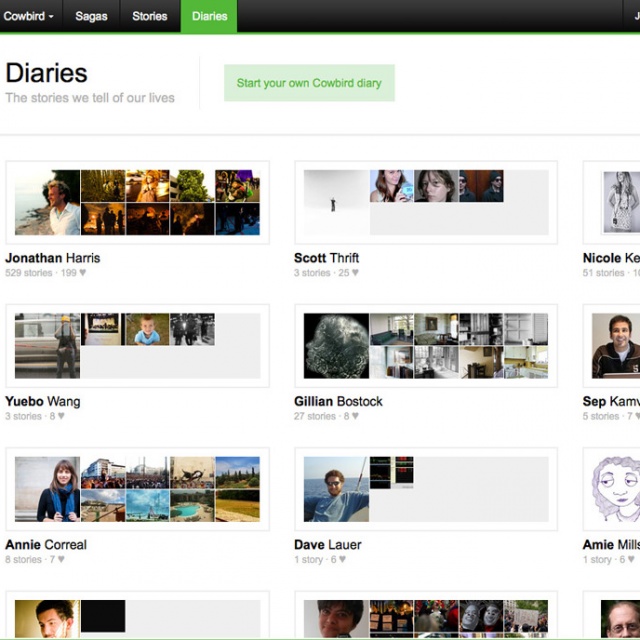Image resolution: width=640 pixels, height=640 pixels.
Task: Click Nicole's black-and-white portrait thumbnail
Action: 621,202
